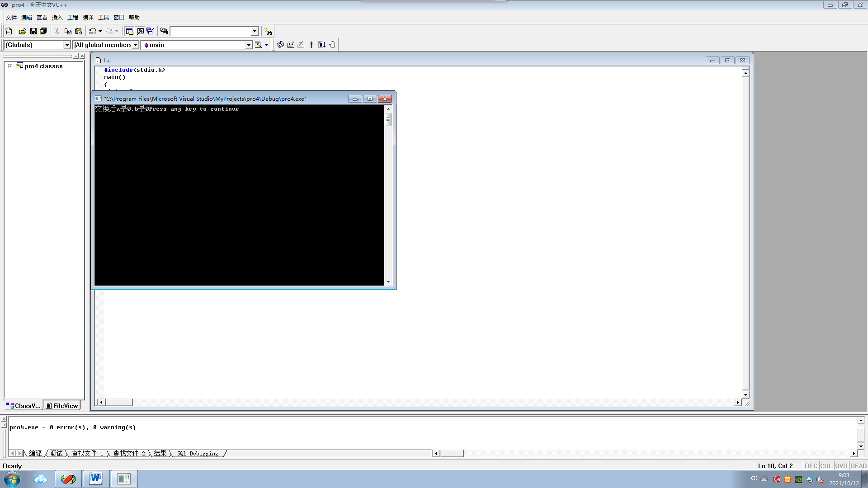Toggle the Output window button
This screenshot has width=868, height=488.
(140, 31)
